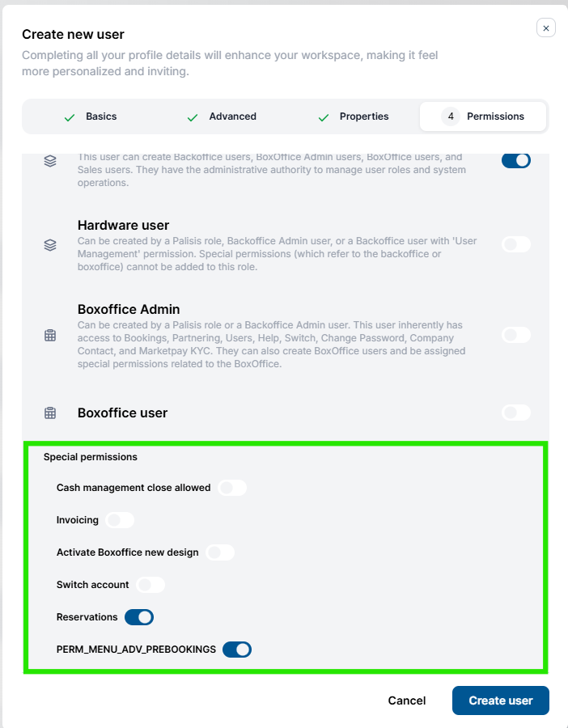Click the layers icon beside Hardware user
Viewport: 568px width, 728px height.
tap(50, 244)
